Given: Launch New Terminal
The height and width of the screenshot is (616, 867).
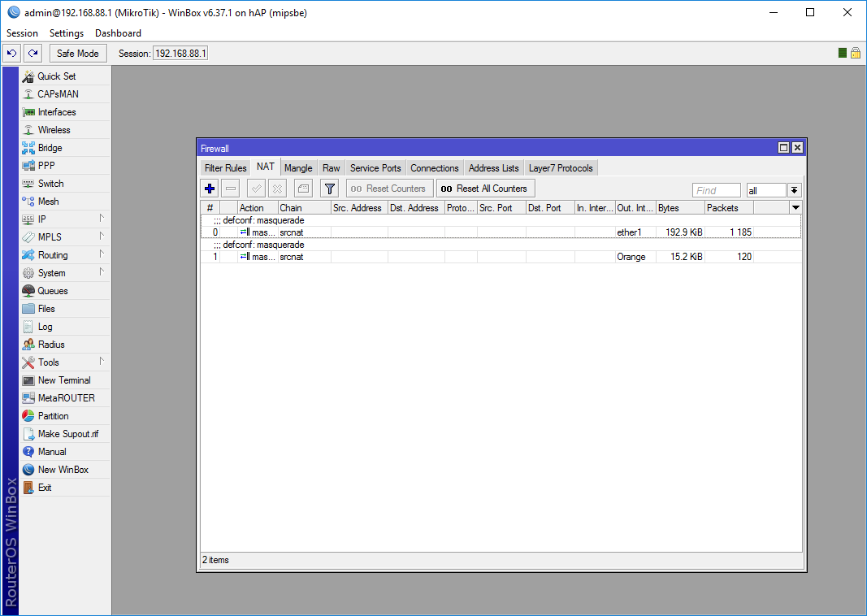Looking at the screenshot, I should pos(65,380).
